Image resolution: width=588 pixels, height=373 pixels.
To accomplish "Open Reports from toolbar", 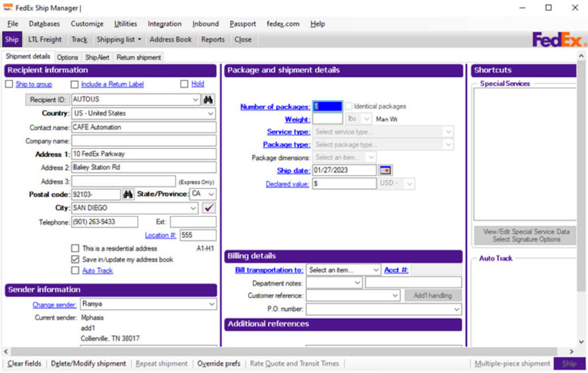I will coord(213,40).
